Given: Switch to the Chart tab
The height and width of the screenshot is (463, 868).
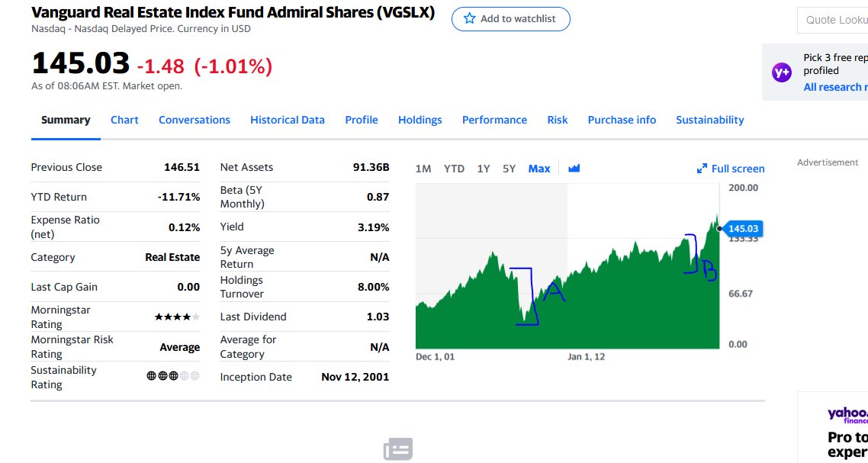Looking at the screenshot, I should (x=124, y=120).
